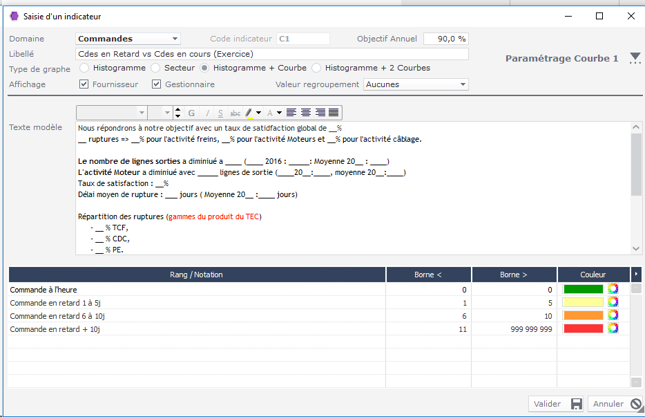Click red swatch for retard + 10j
Image resolution: width=645 pixels, height=417 pixels.
coord(583,329)
